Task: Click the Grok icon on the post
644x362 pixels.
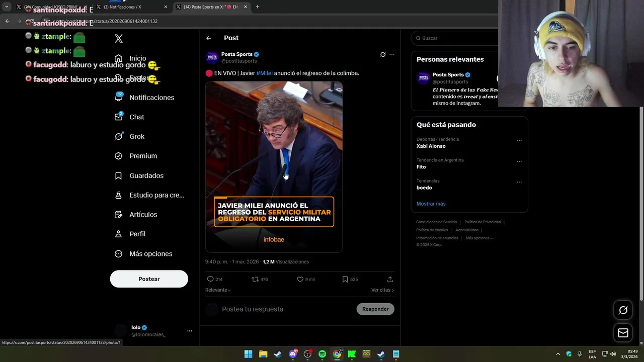Action: click(383, 54)
